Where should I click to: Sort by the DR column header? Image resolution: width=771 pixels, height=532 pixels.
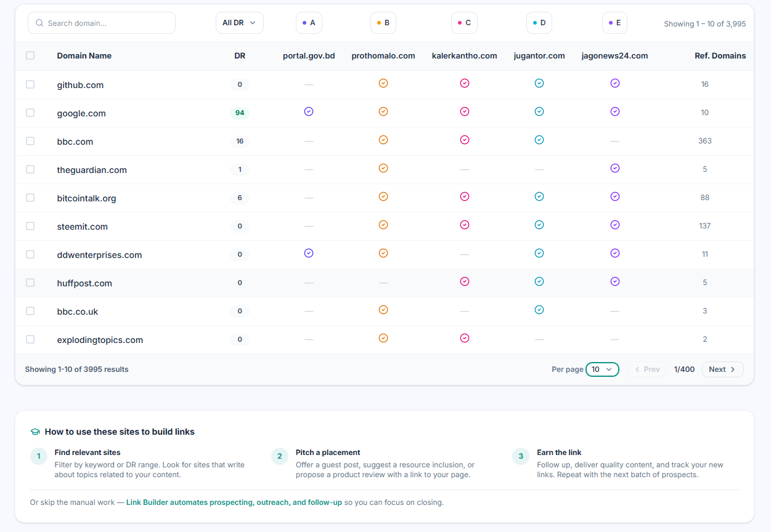click(x=240, y=55)
